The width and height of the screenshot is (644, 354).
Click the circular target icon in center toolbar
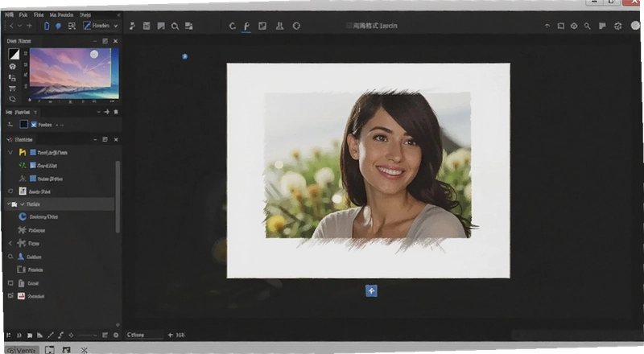click(296, 26)
